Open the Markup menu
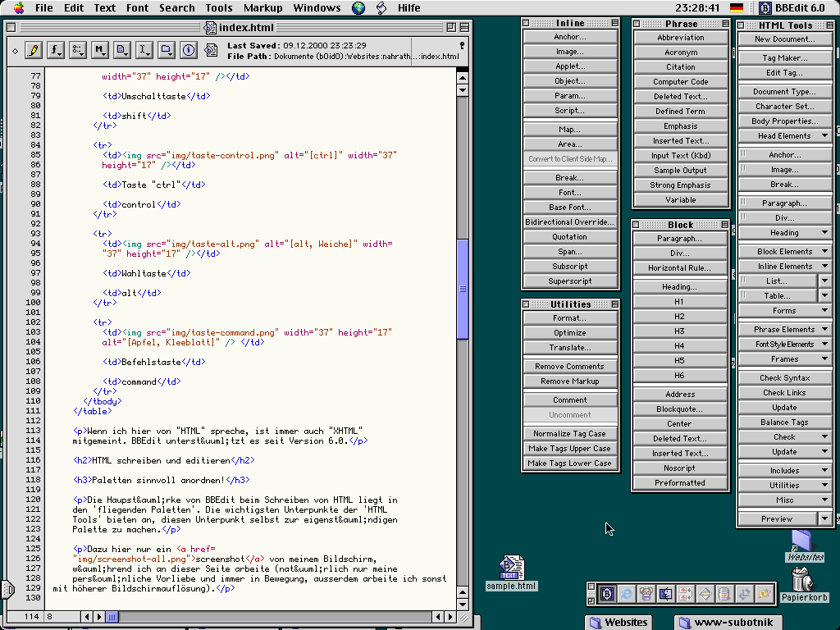Screen dimensions: 840x630 [x=263, y=7]
